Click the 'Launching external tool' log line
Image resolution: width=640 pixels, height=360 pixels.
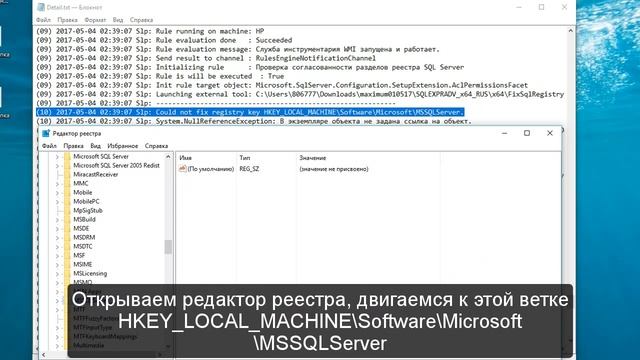300,94
